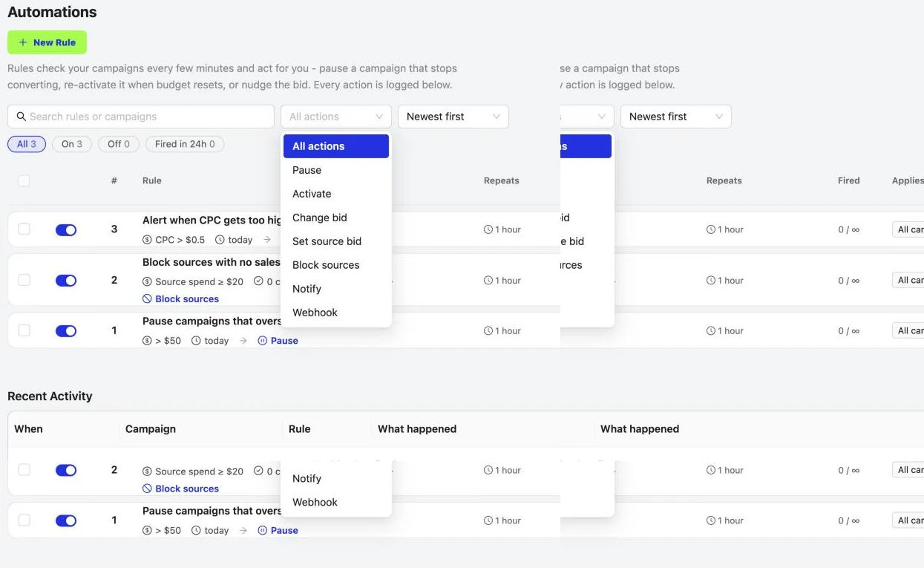This screenshot has width=924, height=568.
Task: Open rule 1 Applies dropdown below Recent Activity
Action: (908, 520)
